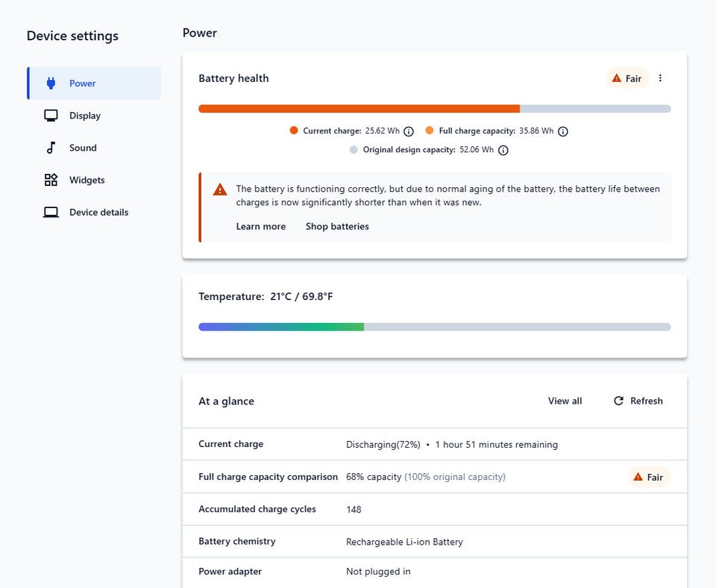716x588 pixels.
Task: Click the light orange Full charge capacity dot
Action: (x=430, y=131)
